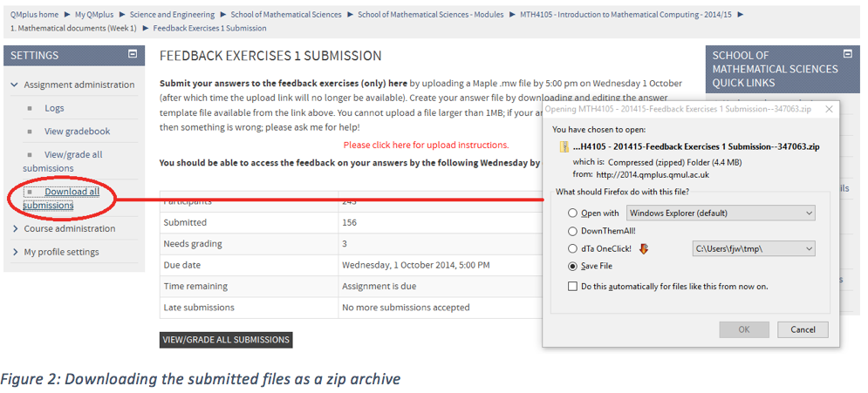Screen dimensions: 868x393
Task: Open the Logs link in settings
Action: (x=54, y=108)
